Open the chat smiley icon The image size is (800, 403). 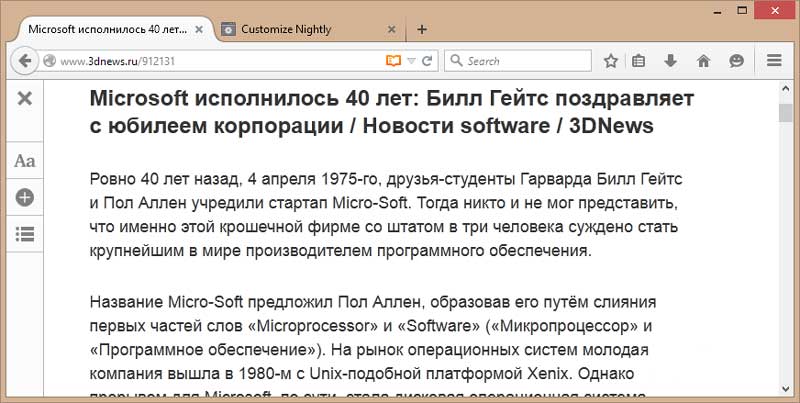736,61
